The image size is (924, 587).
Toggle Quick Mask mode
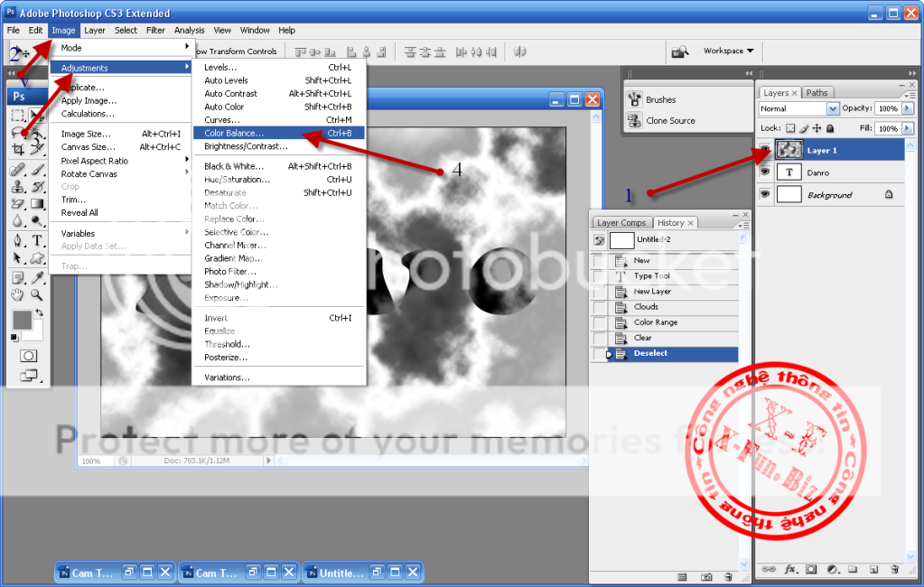(x=28, y=356)
